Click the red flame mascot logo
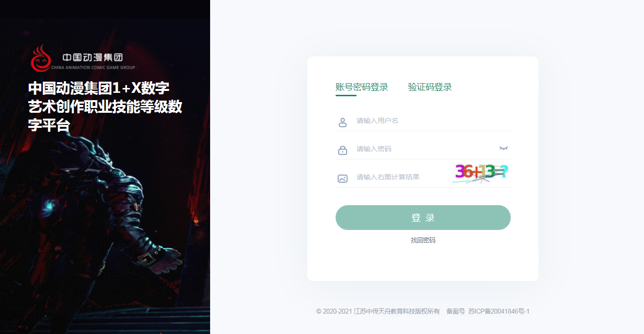The height and width of the screenshot is (334, 644). pos(40,58)
